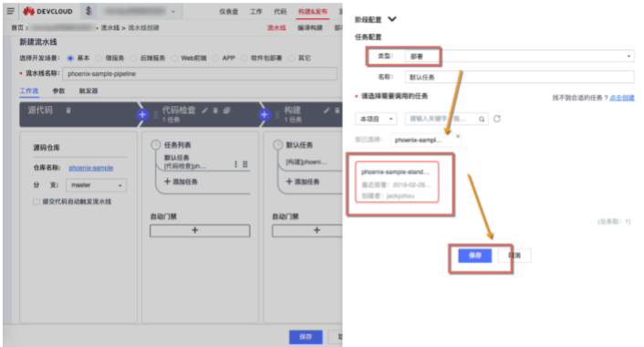The image size is (644, 347).
Task: Open the hamburger menu beside DEVCLOUD logo
Action: tap(11, 11)
